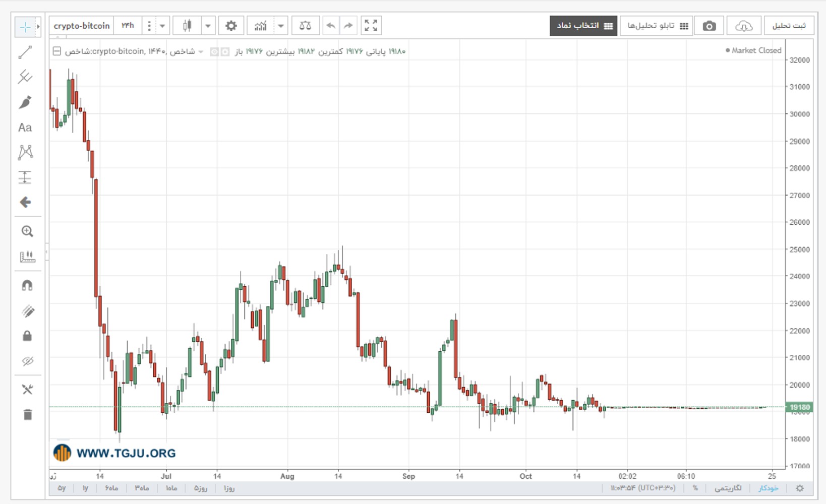Toggle percent scale on price axis
826x504 pixels.
pos(695,488)
